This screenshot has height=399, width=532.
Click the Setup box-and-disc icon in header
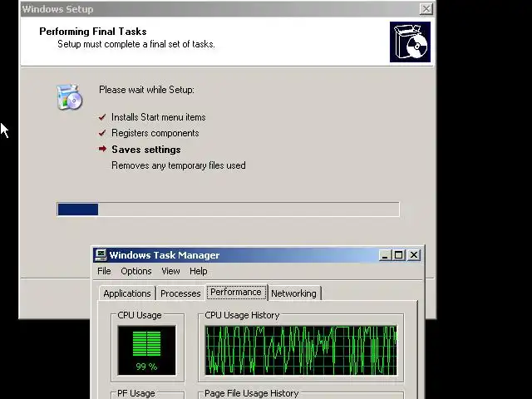410,42
